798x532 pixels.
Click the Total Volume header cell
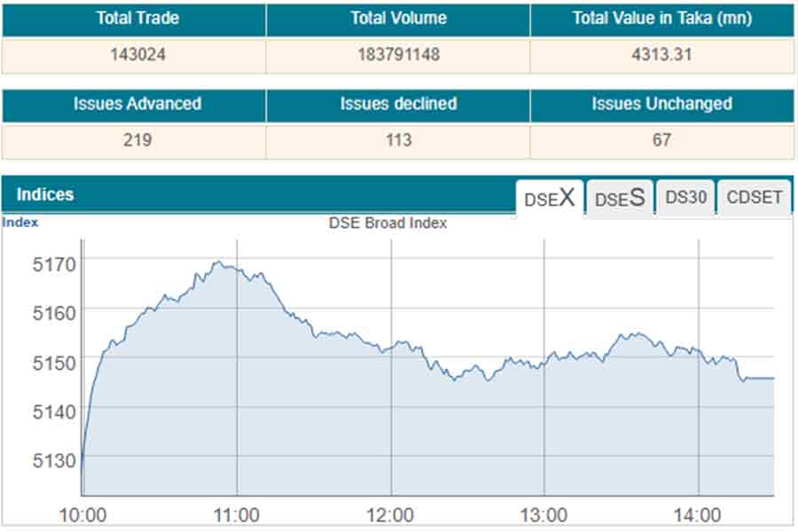(398, 19)
